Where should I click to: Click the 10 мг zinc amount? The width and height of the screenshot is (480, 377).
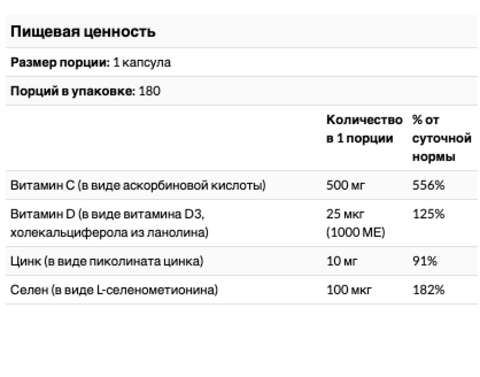click(342, 261)
